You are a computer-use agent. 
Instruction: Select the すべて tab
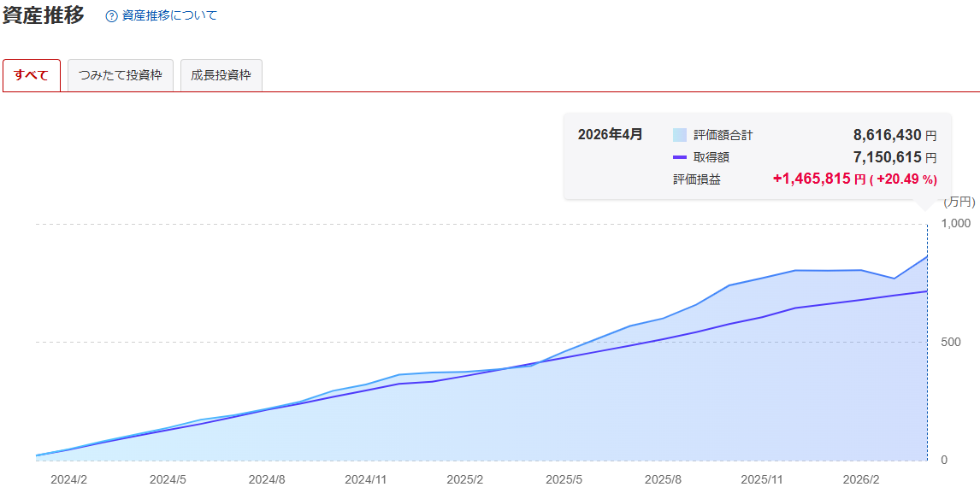pyautogui.click(x=32, y=75)
